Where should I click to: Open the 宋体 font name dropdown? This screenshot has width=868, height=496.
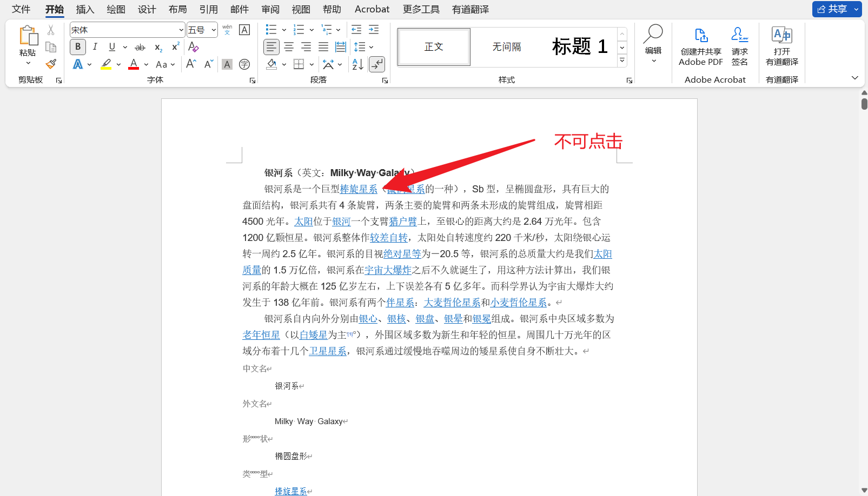(181, 29)
